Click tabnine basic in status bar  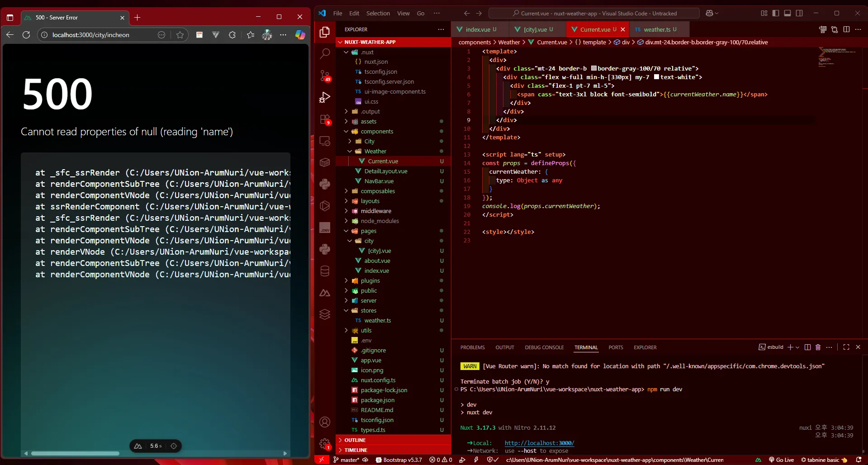click(x=824, y=460)
